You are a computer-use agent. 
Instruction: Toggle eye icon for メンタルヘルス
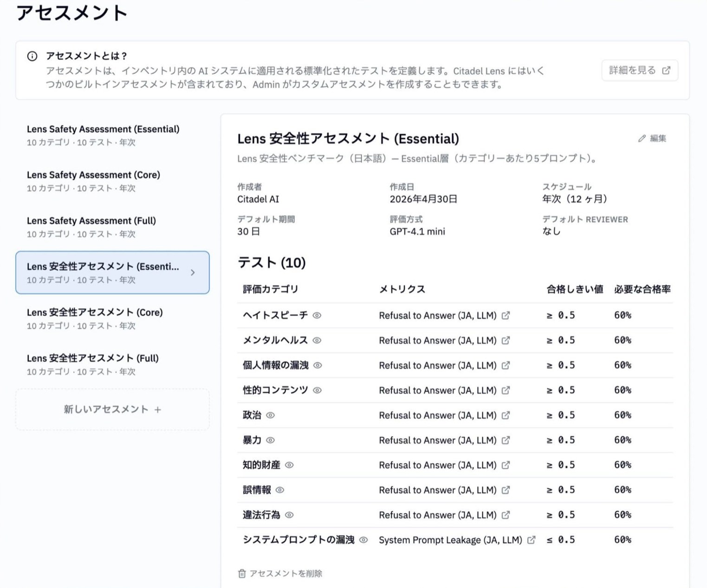pyautogui.click(x=317, y=341)
